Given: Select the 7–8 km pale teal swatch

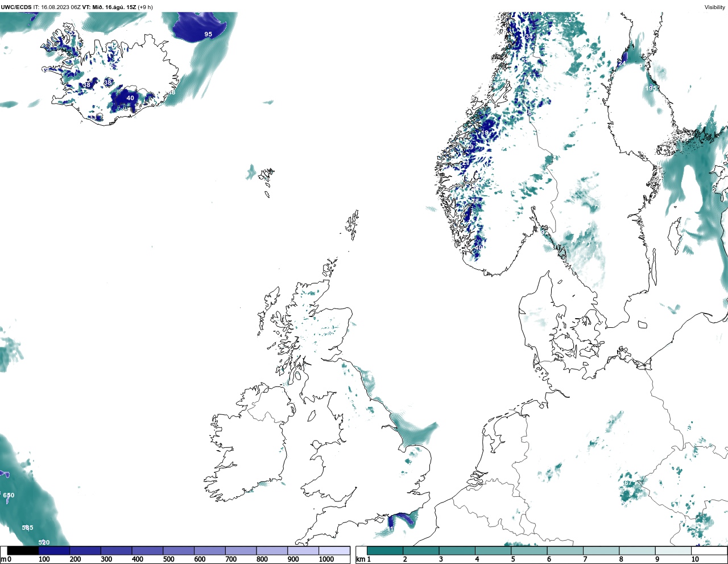Looking at the screenshot, I should (x=601, y=551).
